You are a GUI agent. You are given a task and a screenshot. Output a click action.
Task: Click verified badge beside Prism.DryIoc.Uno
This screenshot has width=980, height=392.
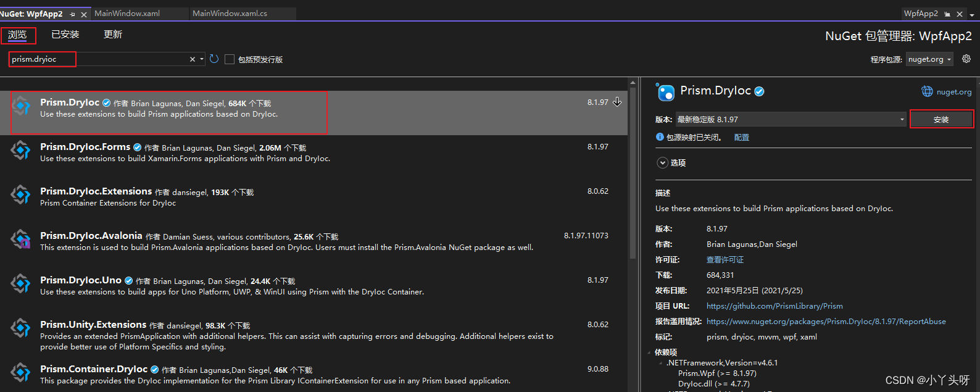[x=128, y=281]
